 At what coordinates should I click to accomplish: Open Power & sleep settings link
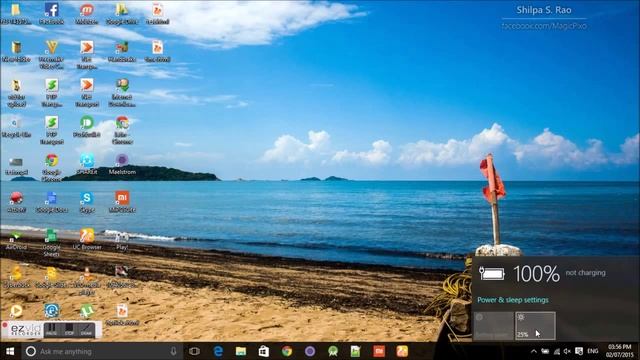pyautogui.click(x=513, y=300)
